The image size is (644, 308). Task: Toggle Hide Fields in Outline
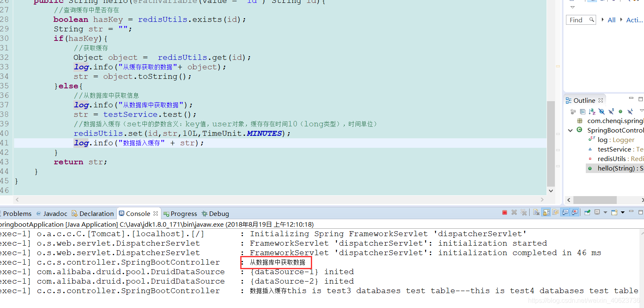601,111
